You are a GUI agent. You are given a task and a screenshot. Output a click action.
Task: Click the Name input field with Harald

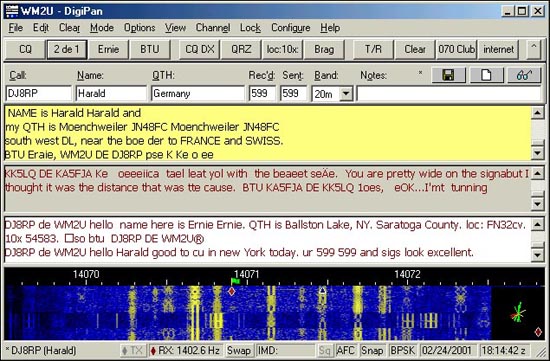click(111, 94)
